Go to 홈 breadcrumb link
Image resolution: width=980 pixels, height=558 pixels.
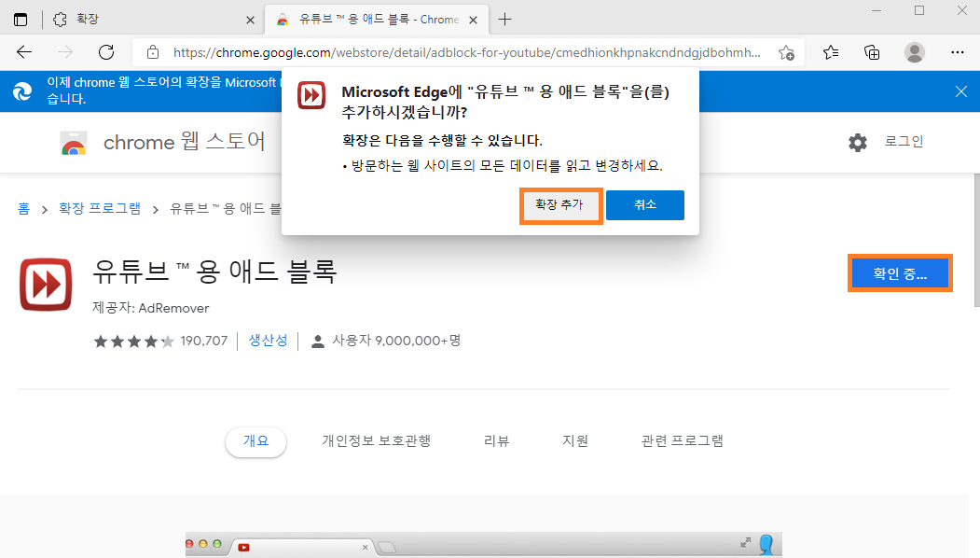click(x=23, y=208)
